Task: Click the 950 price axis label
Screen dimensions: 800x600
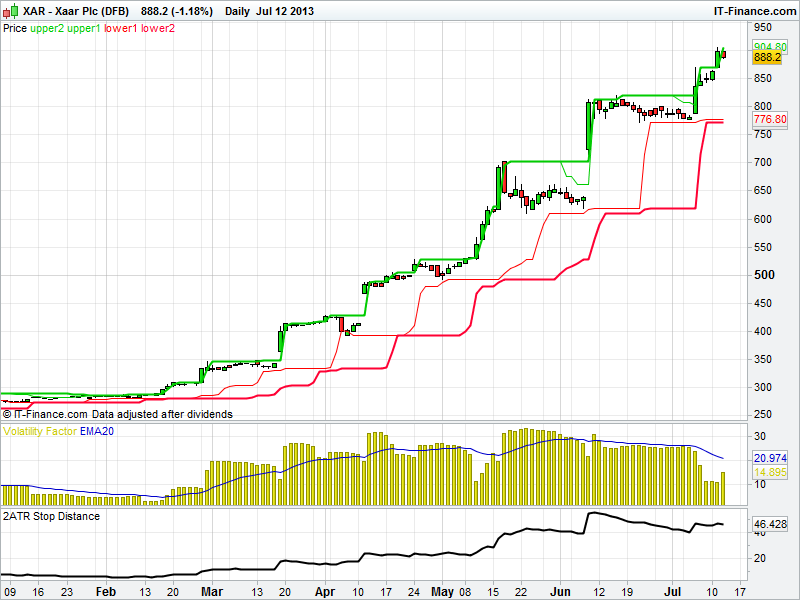Action: [763, 27]
